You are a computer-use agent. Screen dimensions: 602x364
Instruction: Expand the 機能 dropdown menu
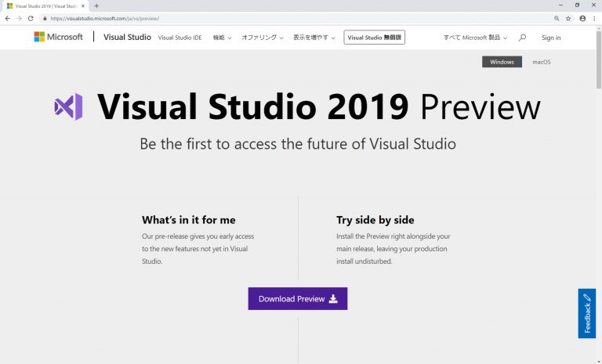pos(222,38)
